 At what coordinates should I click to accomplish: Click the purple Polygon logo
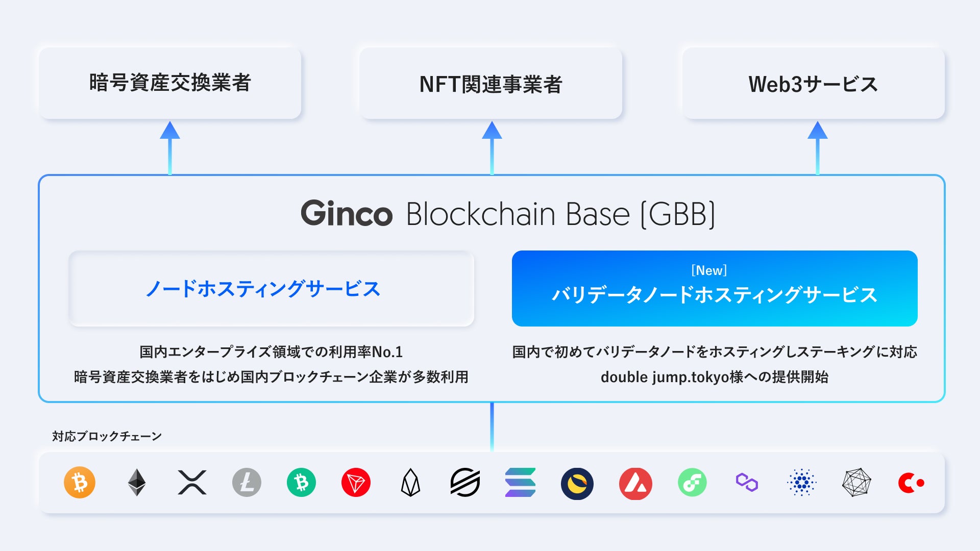coord(747,483)
